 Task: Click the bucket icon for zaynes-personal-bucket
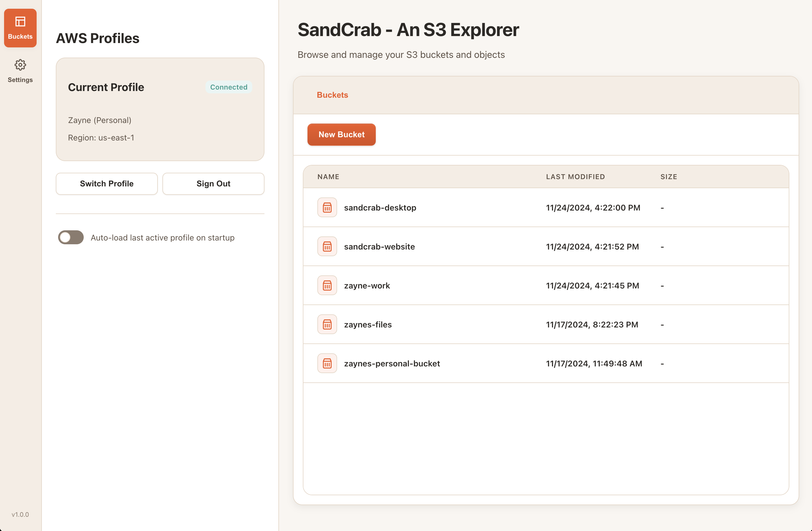pyautogui.click(x=327, y=363)
